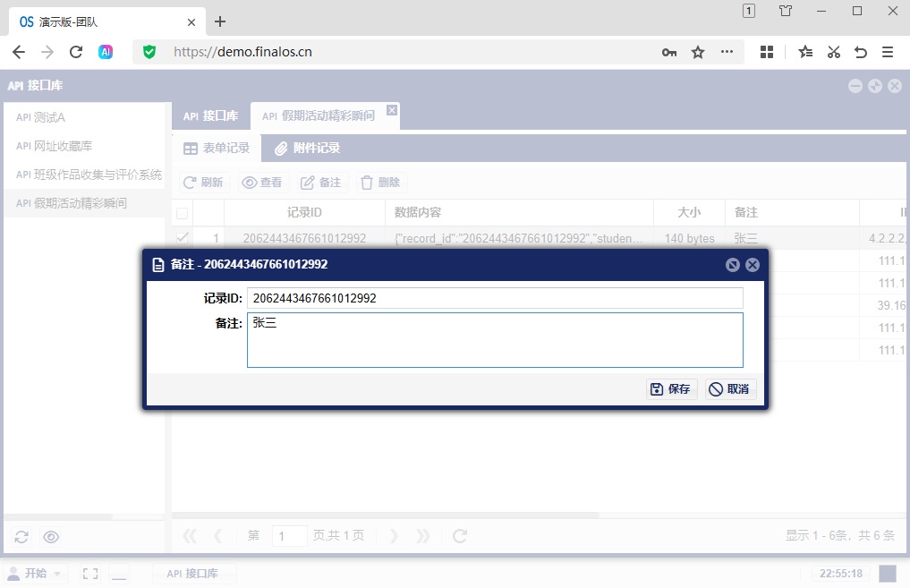Click the scissors screenshot icon
Image resolution: width=910 pixels, height=588 pixels.
(833, 52)
